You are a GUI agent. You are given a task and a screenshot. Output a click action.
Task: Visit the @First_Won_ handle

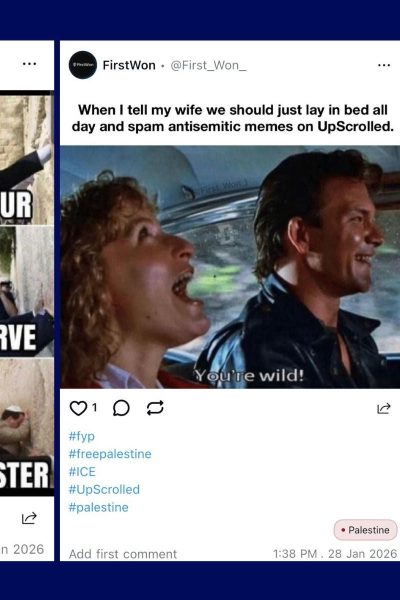[x=208, y=66]
